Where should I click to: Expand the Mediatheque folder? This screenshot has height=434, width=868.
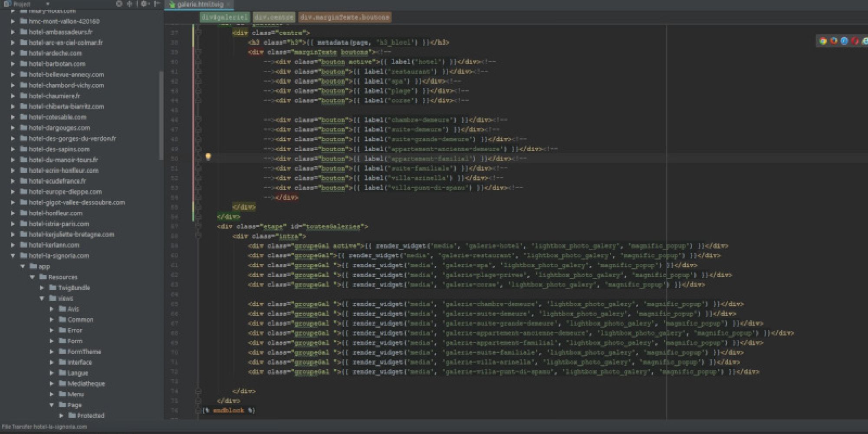pos(52,383)
